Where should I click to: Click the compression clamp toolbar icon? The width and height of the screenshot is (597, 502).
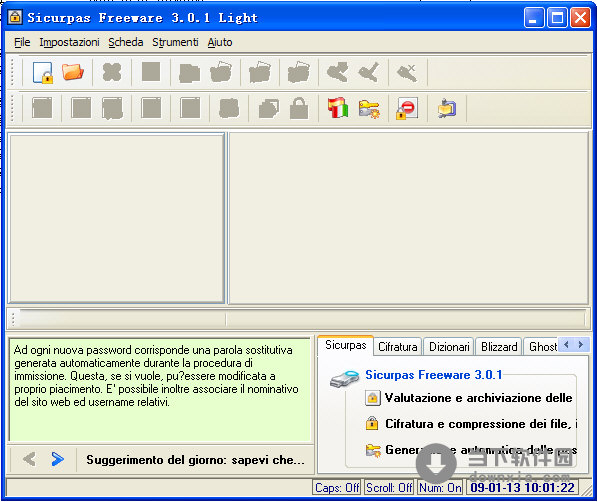pyautogui.click(x=447, y=109)
